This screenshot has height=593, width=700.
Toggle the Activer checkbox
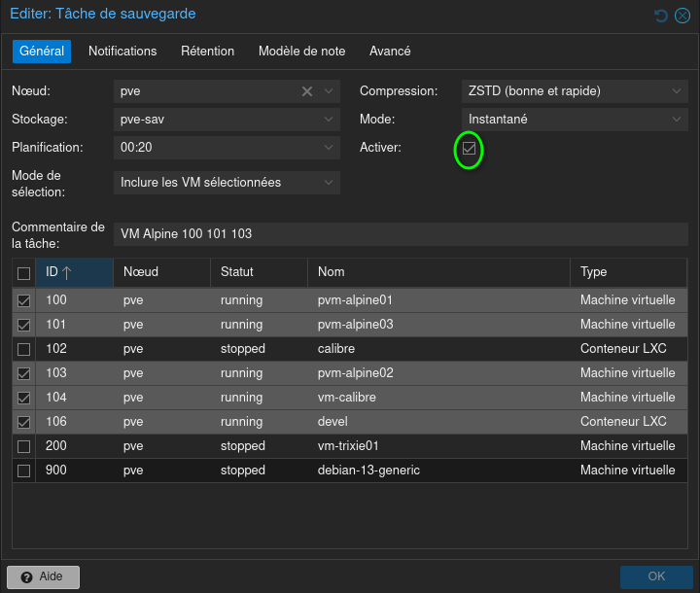(470, 149)
